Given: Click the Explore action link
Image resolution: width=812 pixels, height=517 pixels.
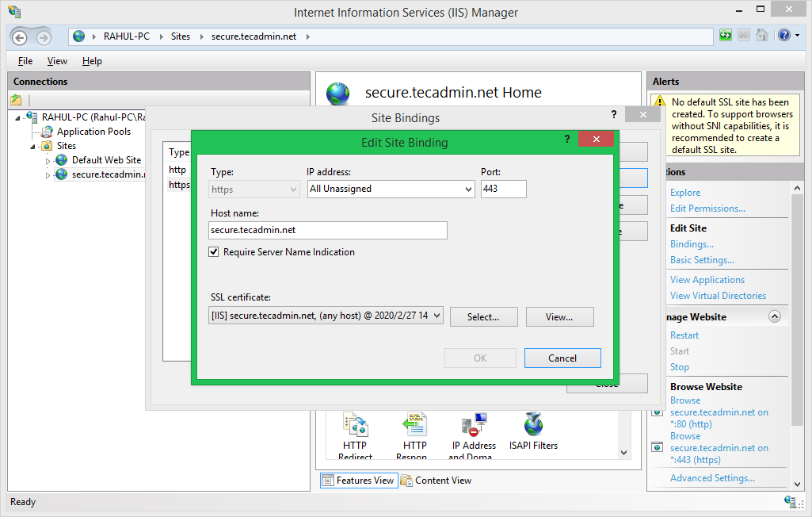Looking at the screenshot, I should tap(685, 193).
